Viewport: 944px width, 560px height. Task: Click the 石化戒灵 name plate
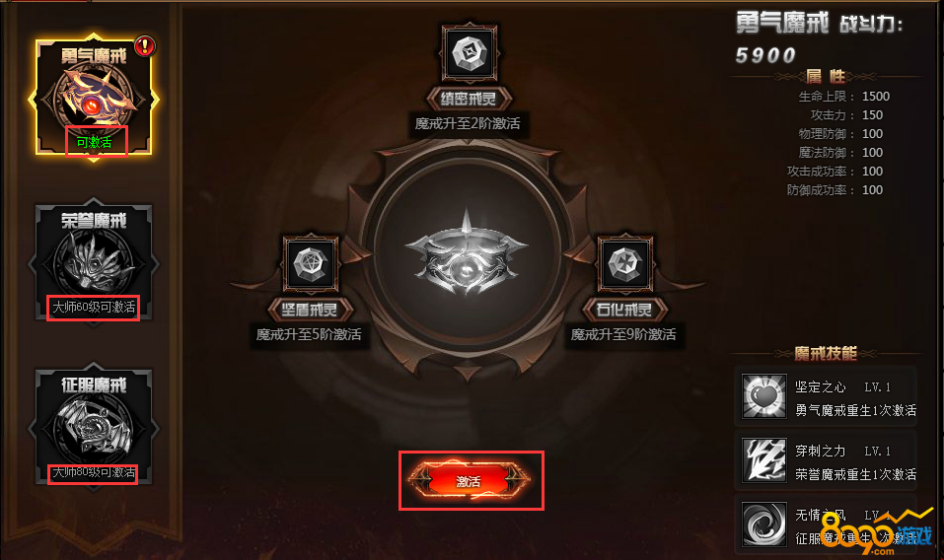tap(625, 310)
